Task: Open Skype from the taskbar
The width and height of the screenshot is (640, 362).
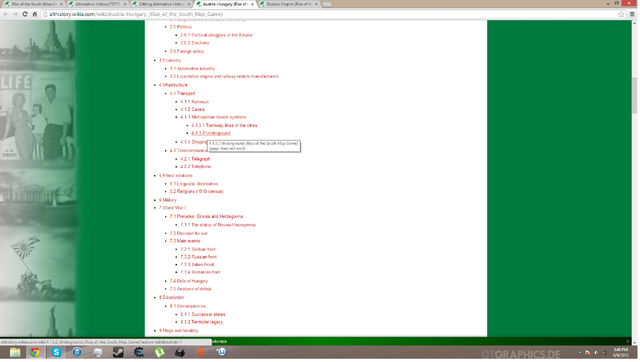Action: coord(56,352)
